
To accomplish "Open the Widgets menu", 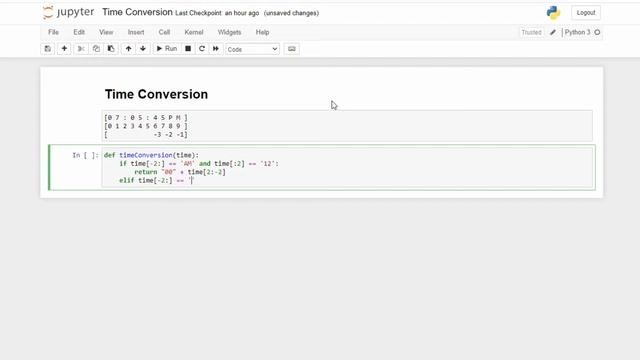I will point(229,32).
